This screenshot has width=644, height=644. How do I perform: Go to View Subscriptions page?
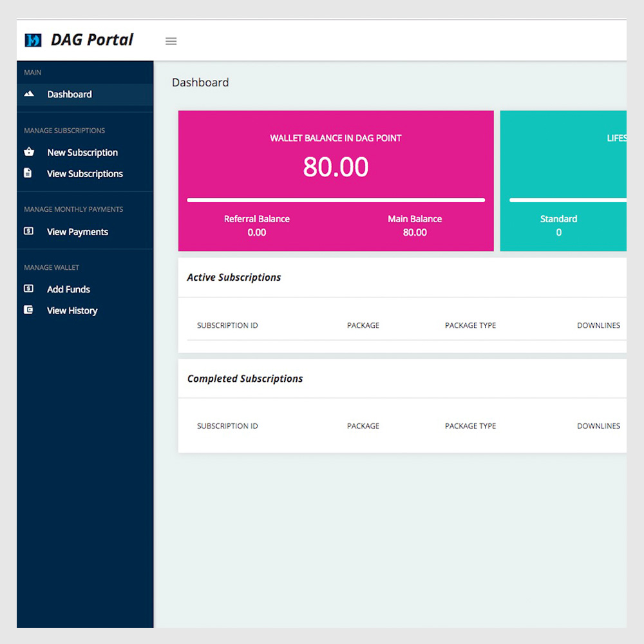click(x=85, y=174)
